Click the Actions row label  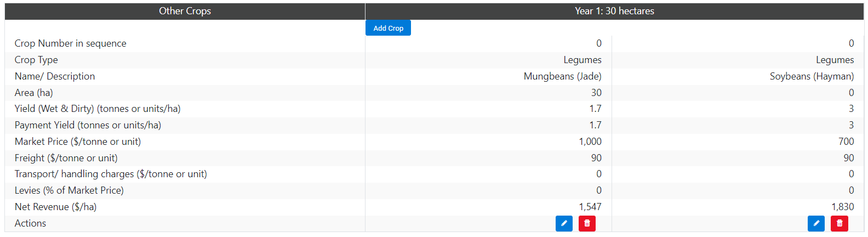point(30,223)
